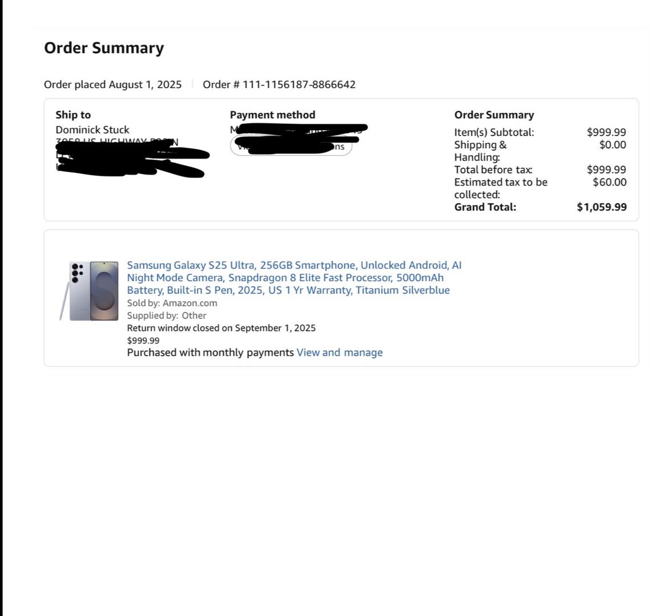Click the View and manage link
Image resolution: width=672 pixels, height=616 pixels.
pos(339,352)
